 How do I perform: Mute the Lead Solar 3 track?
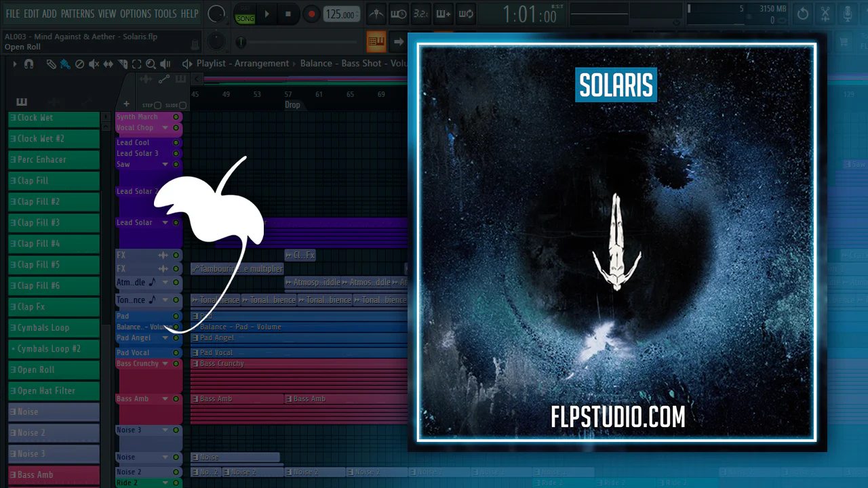(x=176, y=154)
